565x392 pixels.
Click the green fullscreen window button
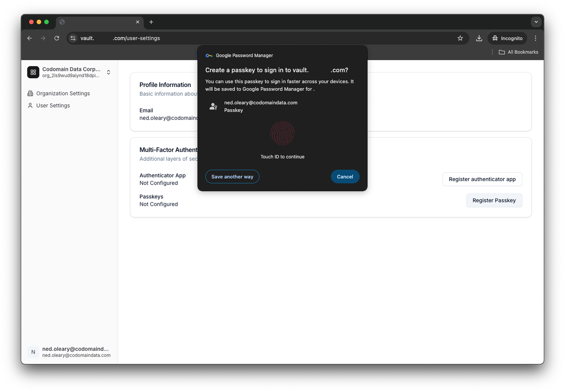[x=46, y=22]
